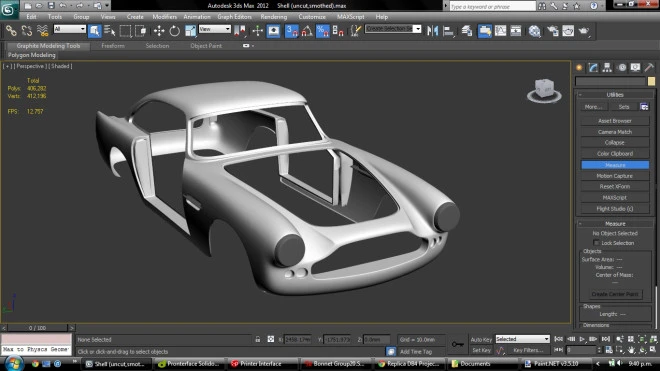Choose the Rectangular Selection Region tool
The image size is (660, 371).
click(125, 31)
